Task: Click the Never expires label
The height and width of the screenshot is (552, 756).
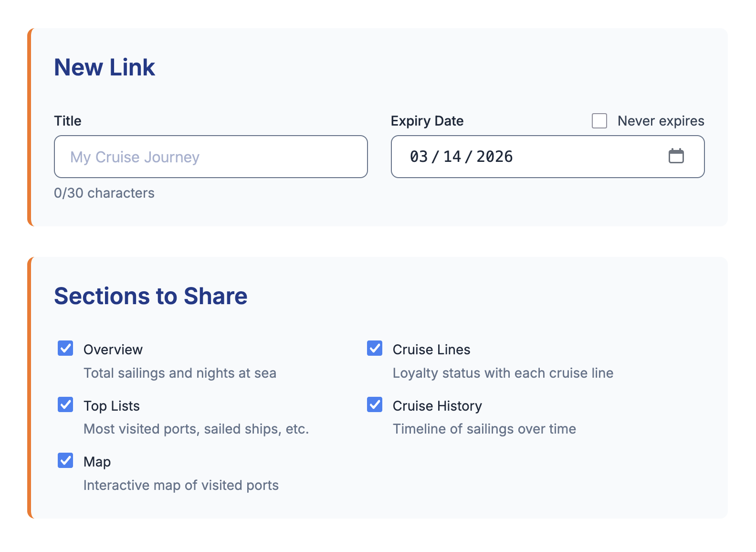Action: coord(661,121)
